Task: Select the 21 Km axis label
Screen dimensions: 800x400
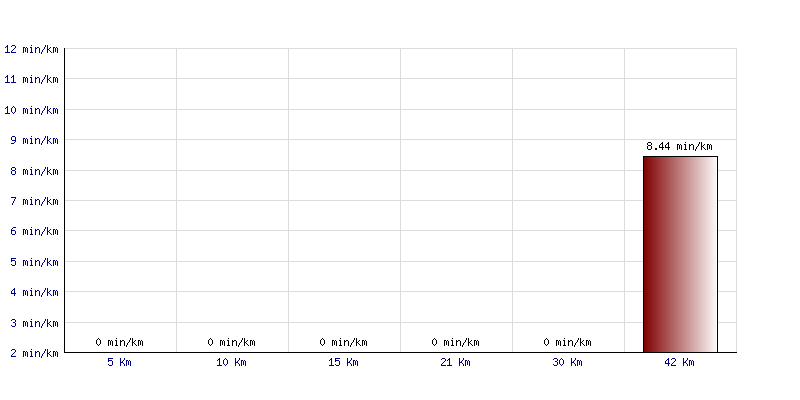Action: (x=455, y=362)
